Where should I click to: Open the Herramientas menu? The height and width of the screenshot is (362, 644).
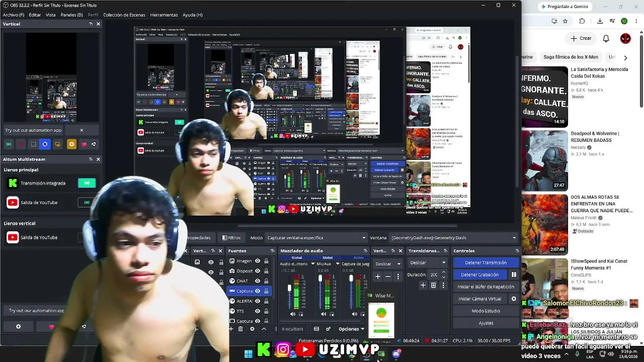164,15
